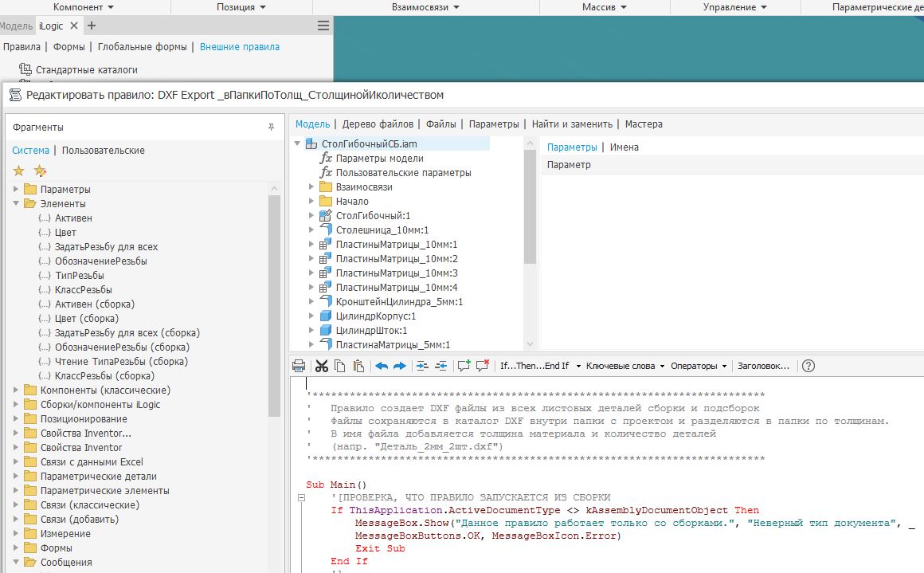Comment out selected lines with the green-plus icon
Image resolution: width=924 pixels, height=573 pixels.
(x=464, y=366)
